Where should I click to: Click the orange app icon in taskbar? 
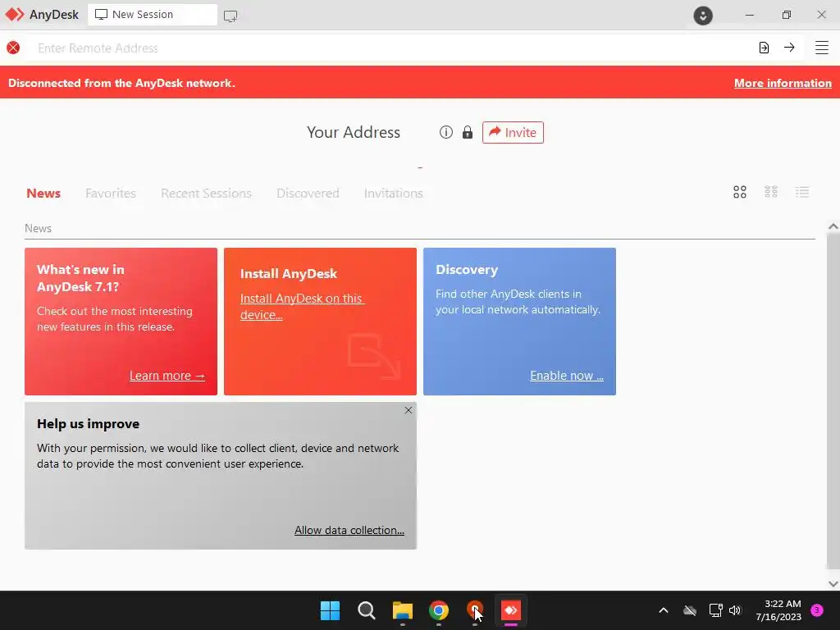pos(475,609)
